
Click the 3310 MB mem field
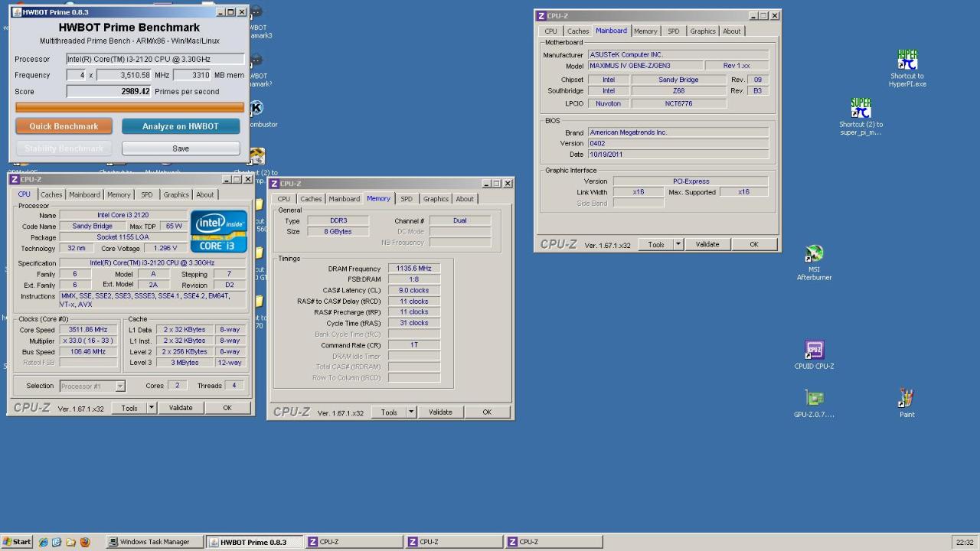192,75
